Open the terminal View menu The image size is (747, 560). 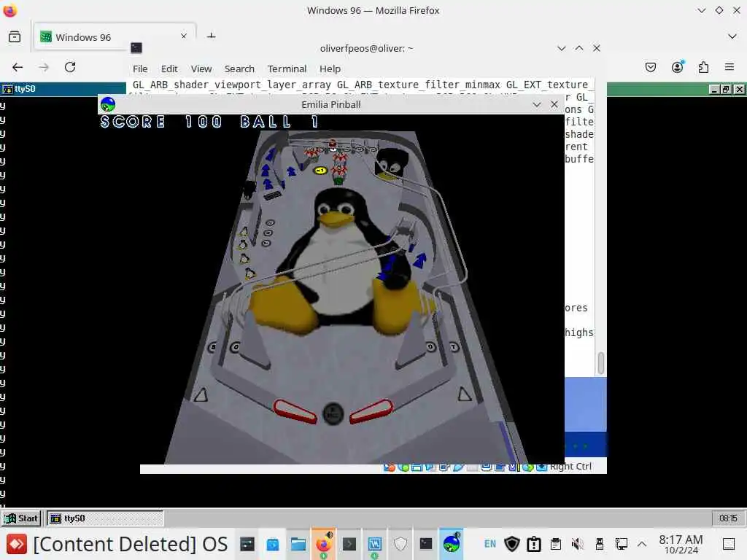pyautogui.click(x=201, y=69)
